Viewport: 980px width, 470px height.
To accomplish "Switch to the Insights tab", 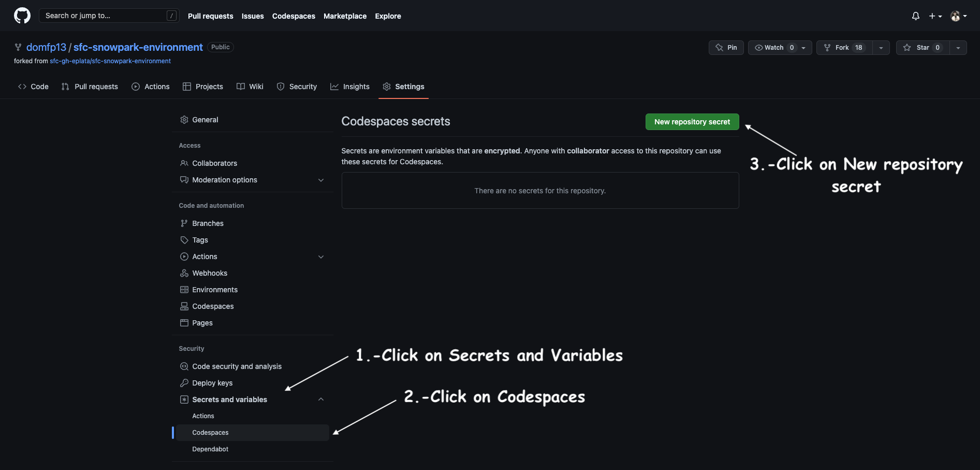I will (x=350, y=87).
